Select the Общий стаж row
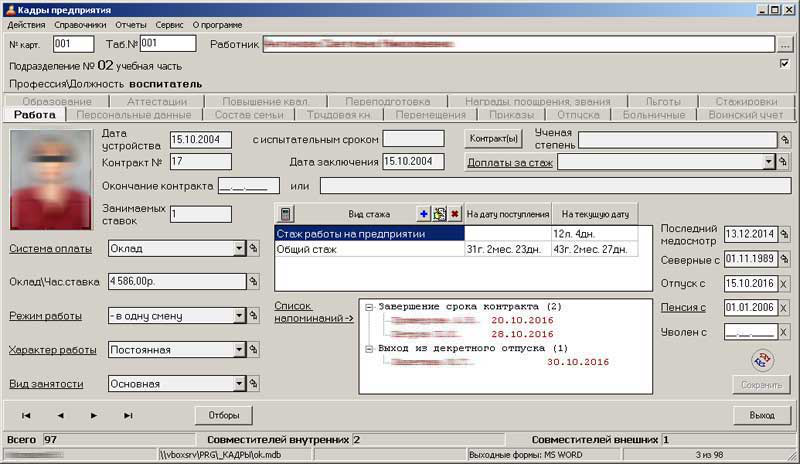 pyautogui.click(x=456, y=249)
